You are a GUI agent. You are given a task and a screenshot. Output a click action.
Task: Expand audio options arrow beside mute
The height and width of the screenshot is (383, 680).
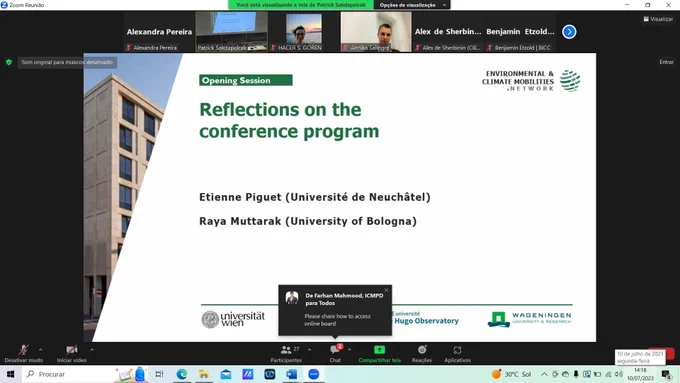click(41, 350)
